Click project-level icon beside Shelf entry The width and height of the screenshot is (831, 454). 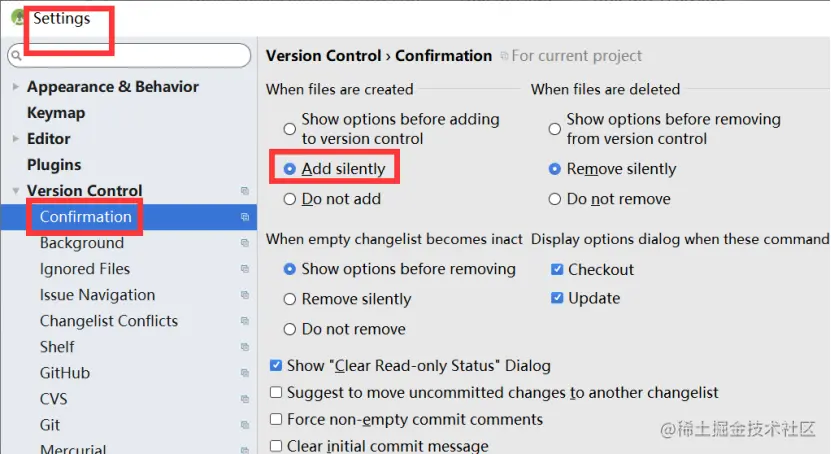click(245, 347)
